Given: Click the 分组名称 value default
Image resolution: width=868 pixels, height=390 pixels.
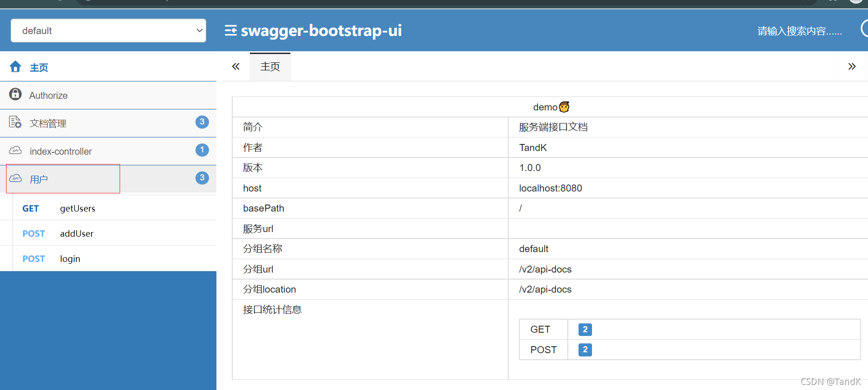Looking at the screenshot, I should click(x=534, y=249).
